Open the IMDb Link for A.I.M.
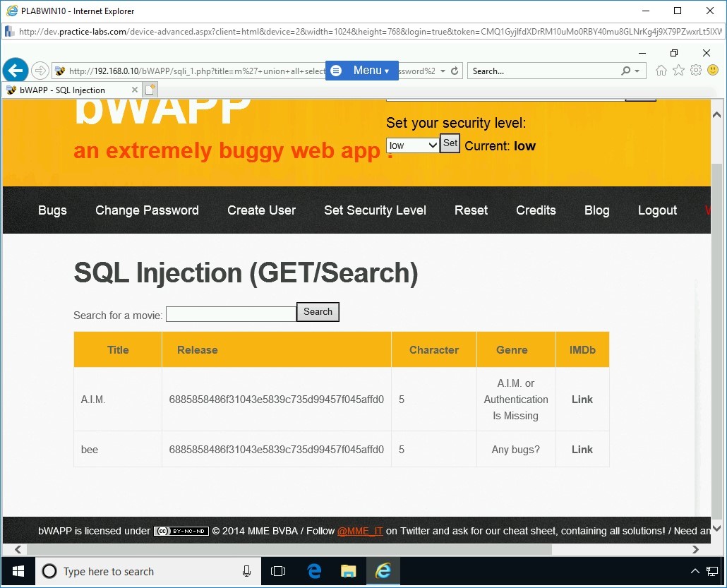The height and width of the screenshot is (588, 727). tap(582, 400)
